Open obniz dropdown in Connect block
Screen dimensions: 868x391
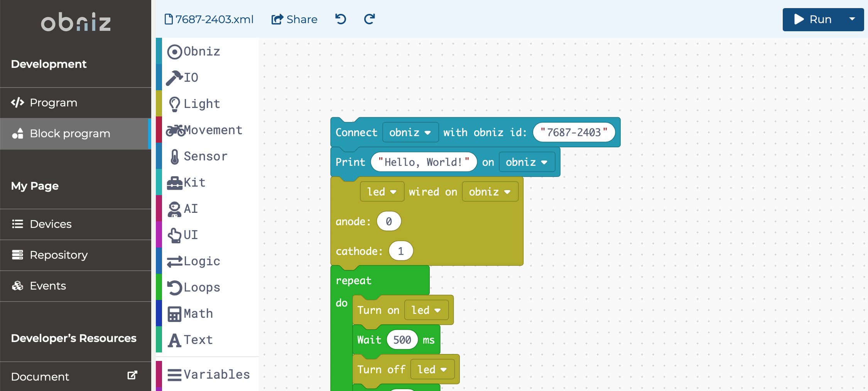click(x=410, y=133)
